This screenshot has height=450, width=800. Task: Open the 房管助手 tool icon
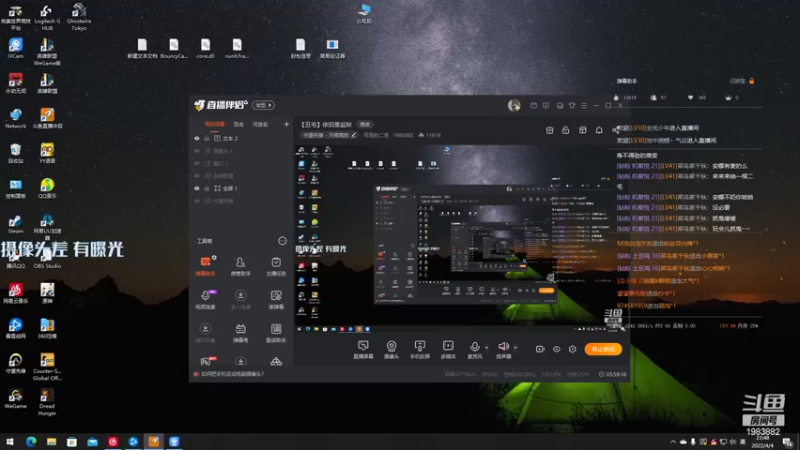pyautogui.click(x=240, y=266)
